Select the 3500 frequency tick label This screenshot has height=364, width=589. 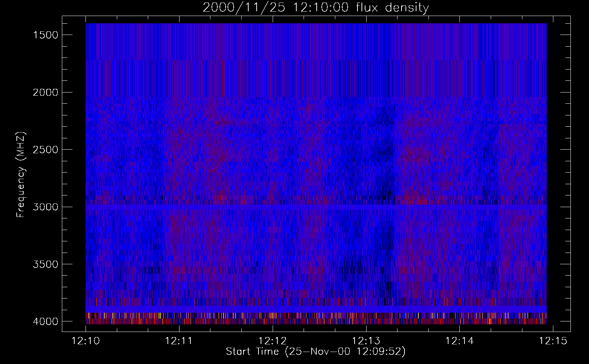(46, 264)
